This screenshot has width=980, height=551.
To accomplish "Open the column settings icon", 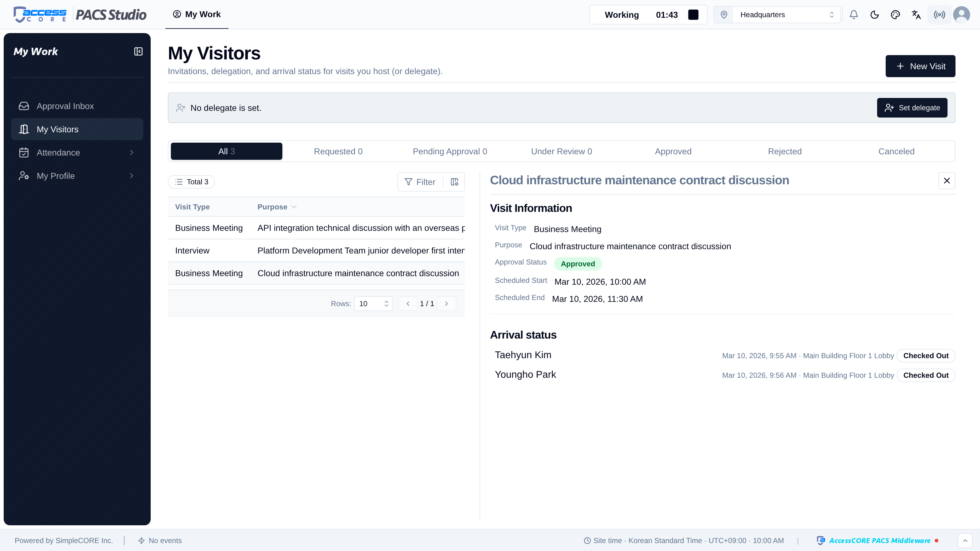I will point(454,182).
